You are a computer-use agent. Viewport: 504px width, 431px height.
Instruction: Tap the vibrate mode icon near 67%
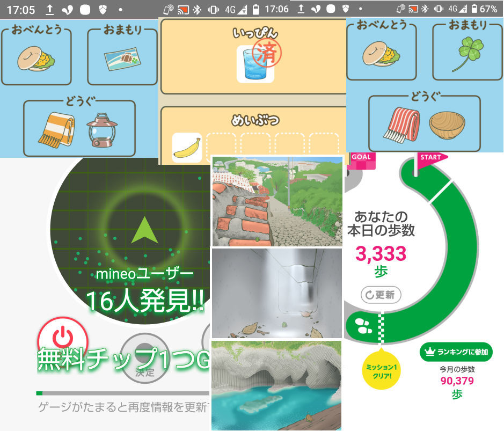point(439,9)
